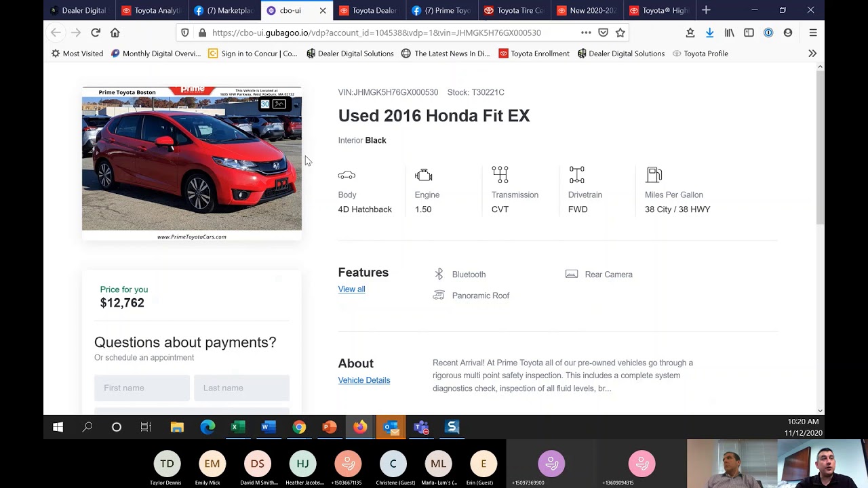Click the Transmission icon
868x488 pixels.
click(x=500, y=175)
